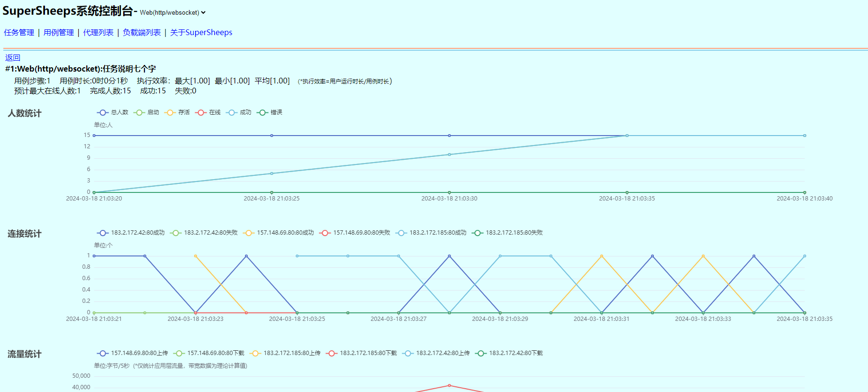868x392 pixels.
Task: Toggle 总人数 series in 人数统计 legend
Action: tap(113, 112)
